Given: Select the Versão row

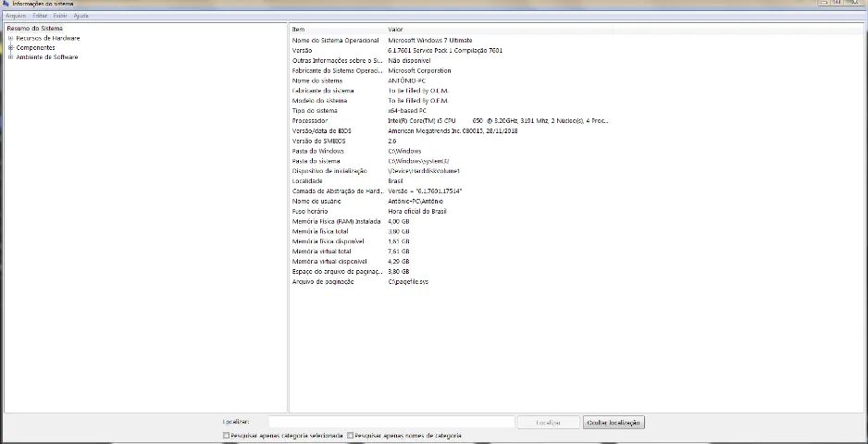Looking at the screenshot, I should (x=452, y=50).
